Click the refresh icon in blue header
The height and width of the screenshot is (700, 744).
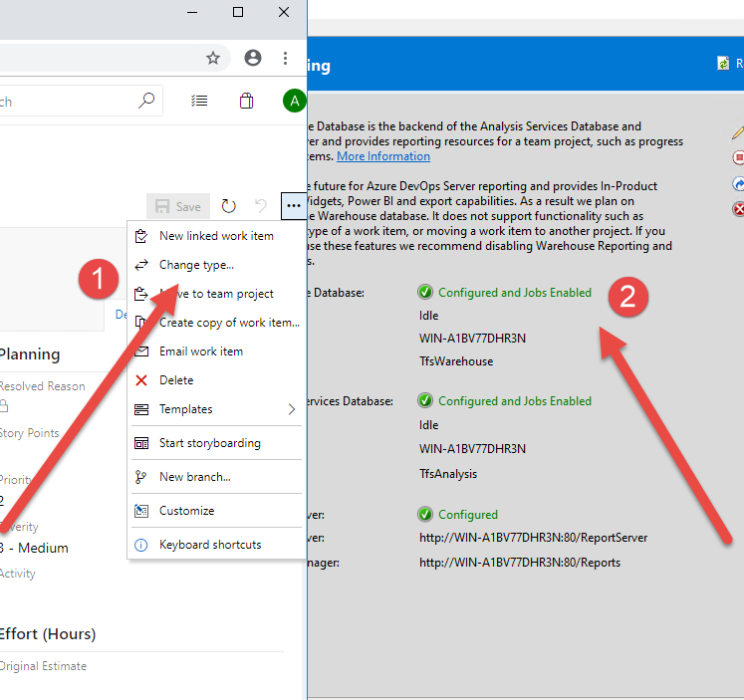click(x=723, y=63)
